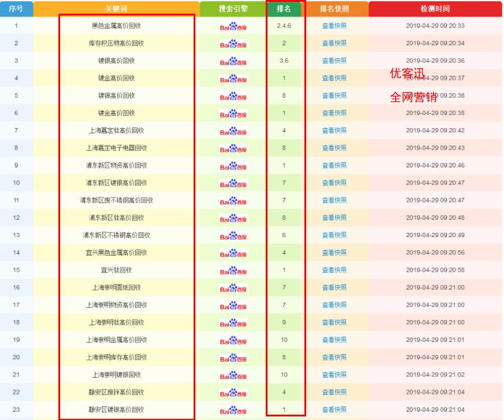Click serial number 23 in 序号 column
Image resolution: width=504 pixels, height=420 pixels.
16,409
